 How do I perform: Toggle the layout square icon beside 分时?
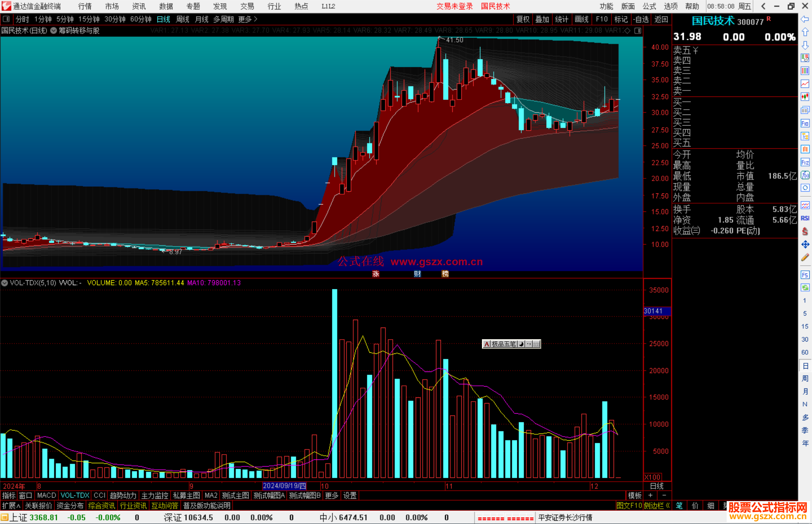[6, 19]
